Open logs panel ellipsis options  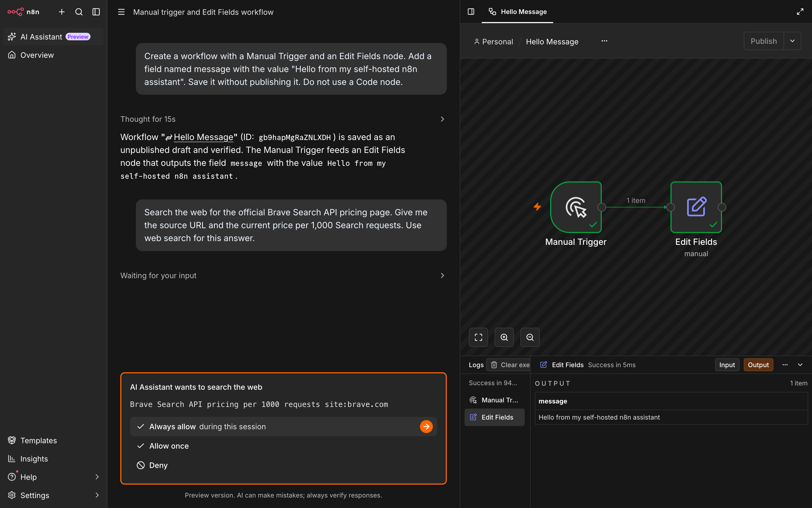[x=785, y=365]
